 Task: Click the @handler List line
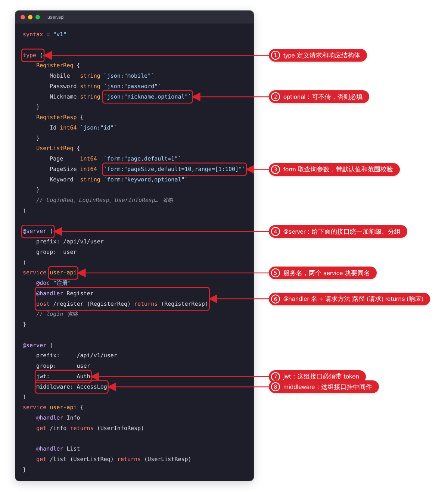(x=58, y=449)
